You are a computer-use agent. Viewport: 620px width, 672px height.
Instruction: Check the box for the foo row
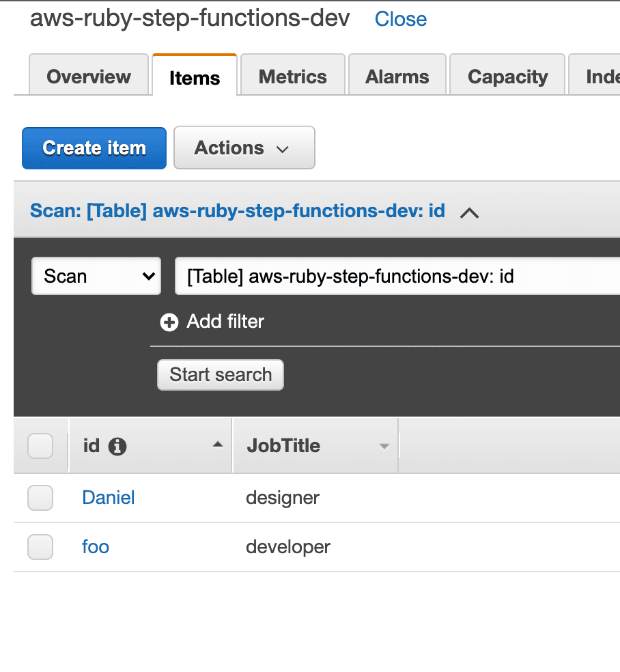click(x=40, y=547)
